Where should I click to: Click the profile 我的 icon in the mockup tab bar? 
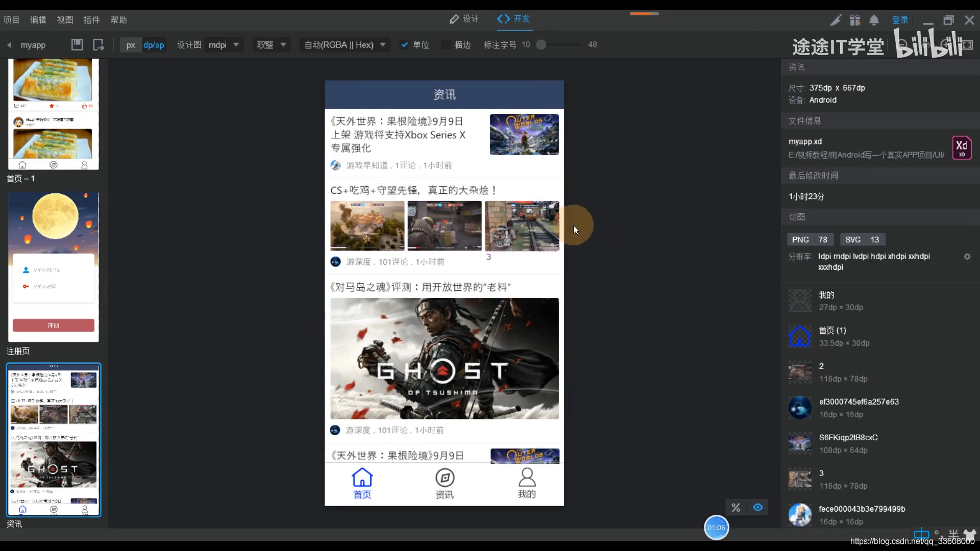527,478
